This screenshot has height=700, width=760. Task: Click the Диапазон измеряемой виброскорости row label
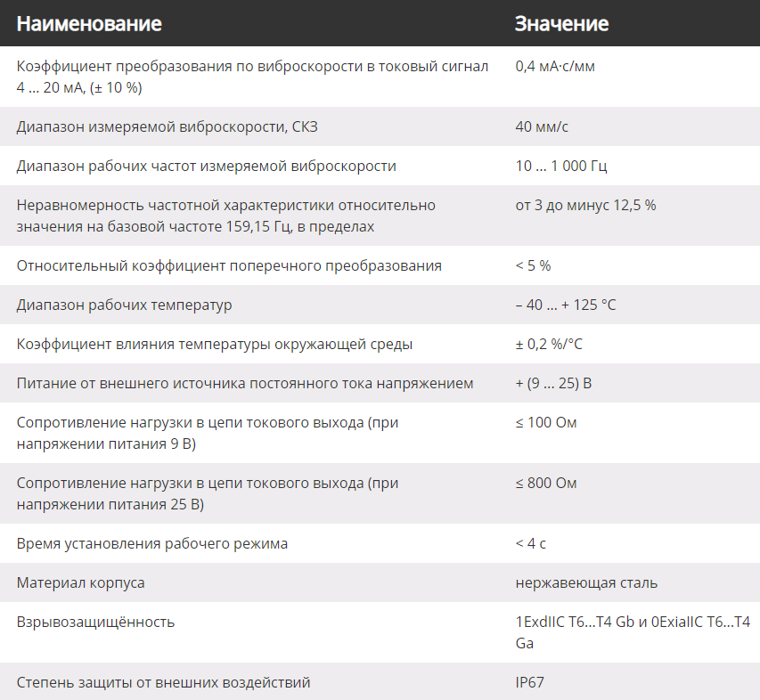pyautogui.click(x=168, y=127)
